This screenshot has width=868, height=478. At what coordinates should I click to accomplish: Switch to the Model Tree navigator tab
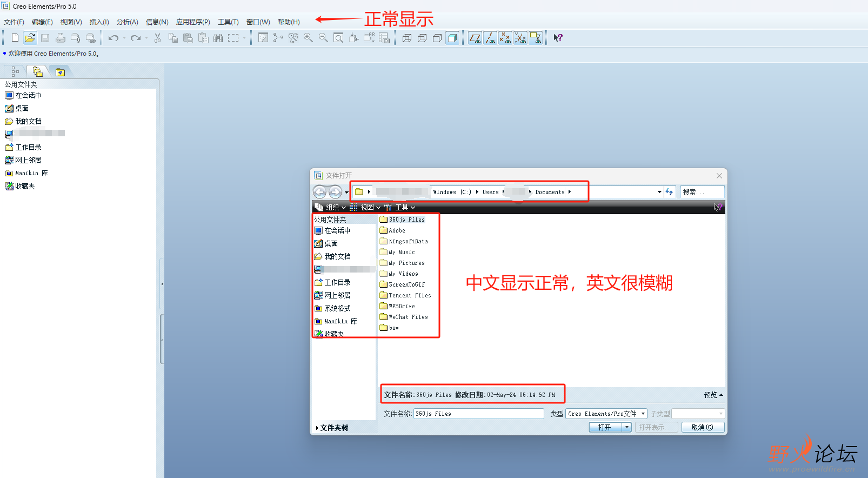click(15, 71)
